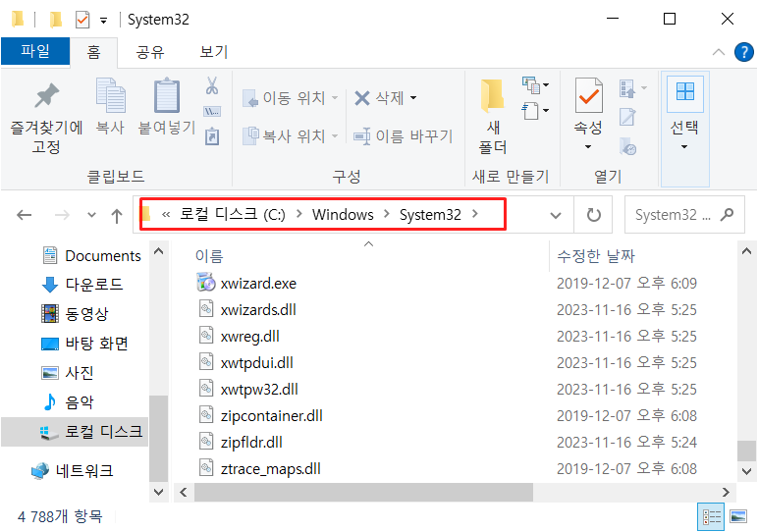
Task: Click the Forward navigation arrow
Action: tap(62, 215)
